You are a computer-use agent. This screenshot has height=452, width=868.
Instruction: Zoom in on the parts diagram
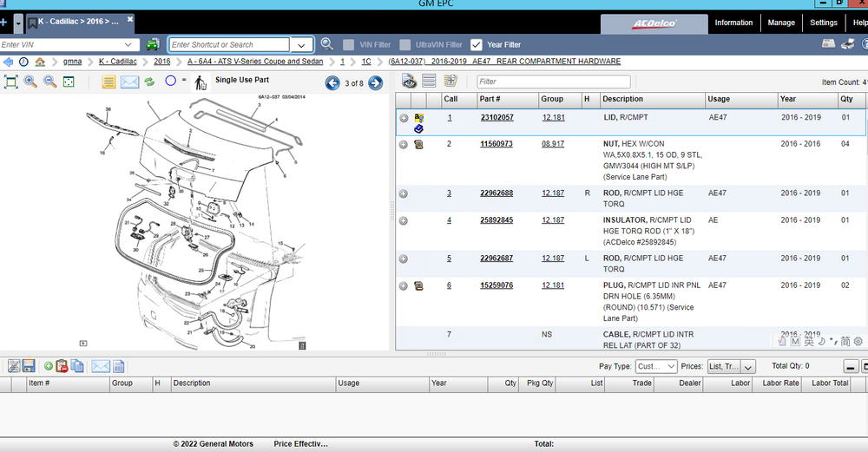point(30,82)
